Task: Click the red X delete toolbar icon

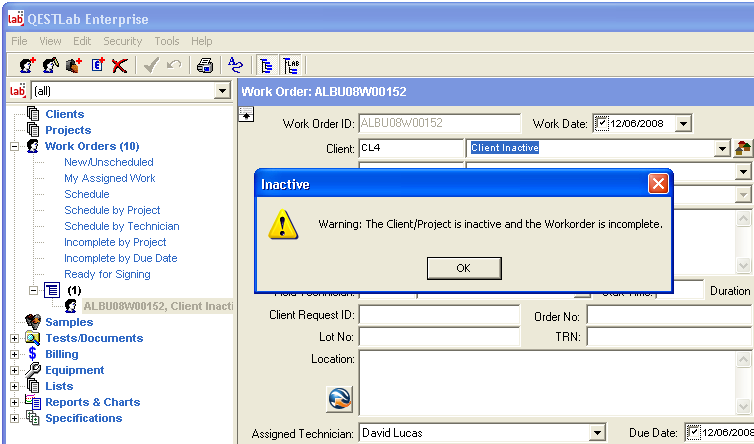Action: [120, 66]
